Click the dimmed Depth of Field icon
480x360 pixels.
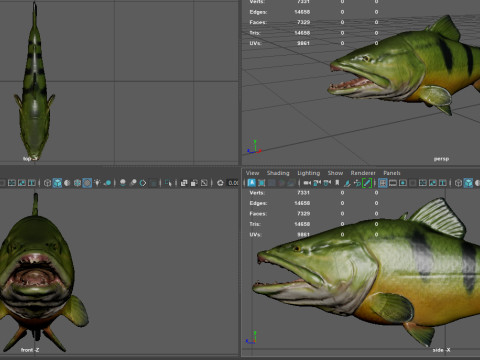(x=153, y=183)
